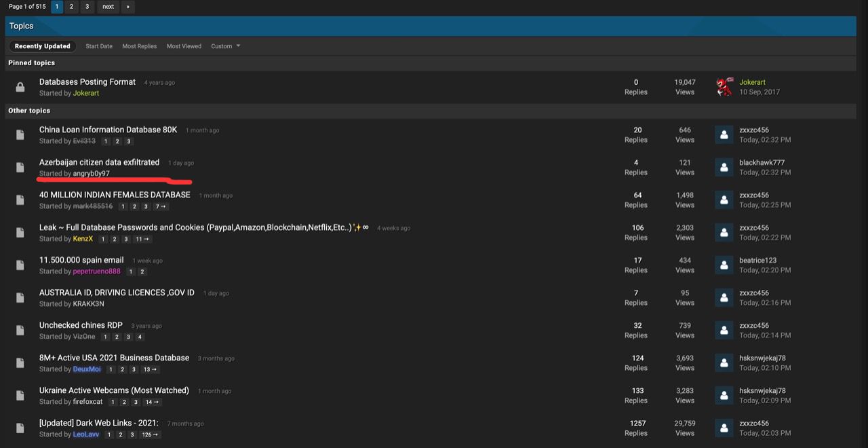Open the Page 1 of 515 page jump control
This screenshot has height=448, width=868.
[x=27, y=7]
